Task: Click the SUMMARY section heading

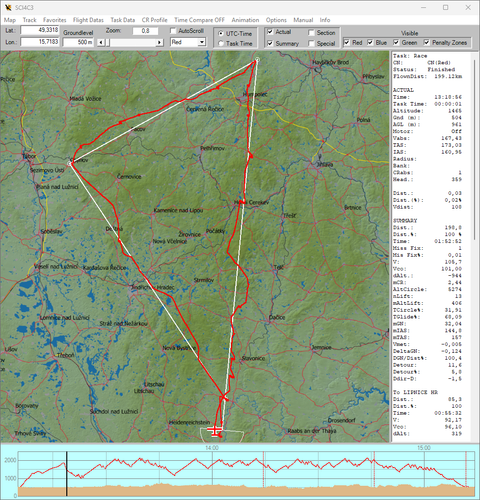Action: pos(405,221)
